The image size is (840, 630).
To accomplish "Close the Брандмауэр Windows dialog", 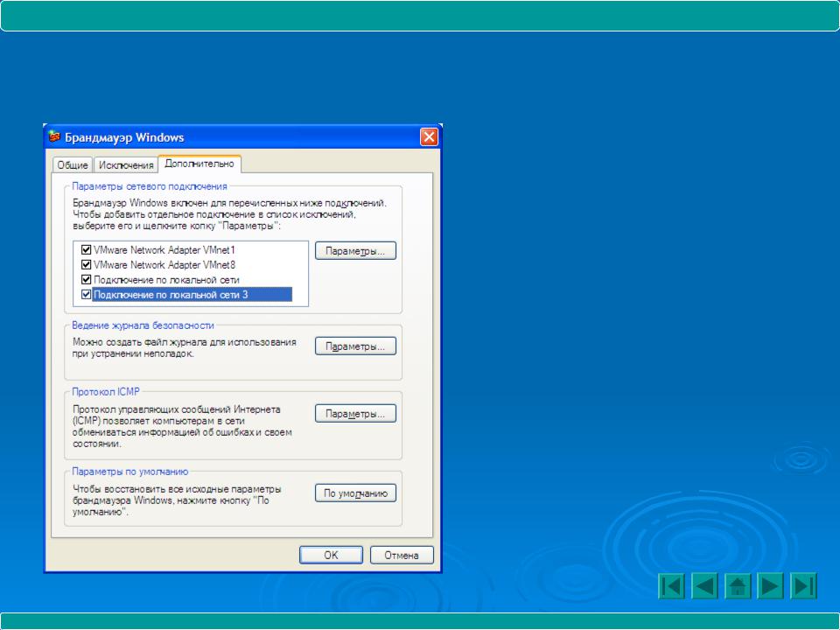I will point(429,137).
